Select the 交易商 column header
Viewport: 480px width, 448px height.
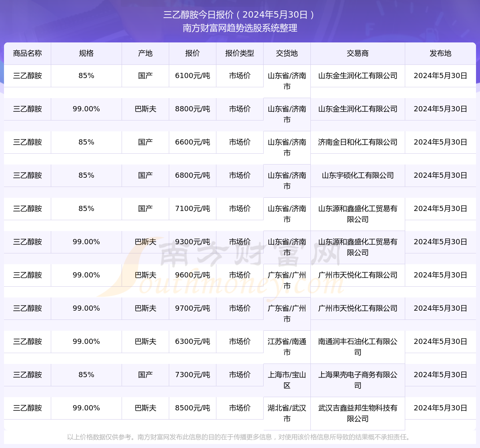coord(358,53)
